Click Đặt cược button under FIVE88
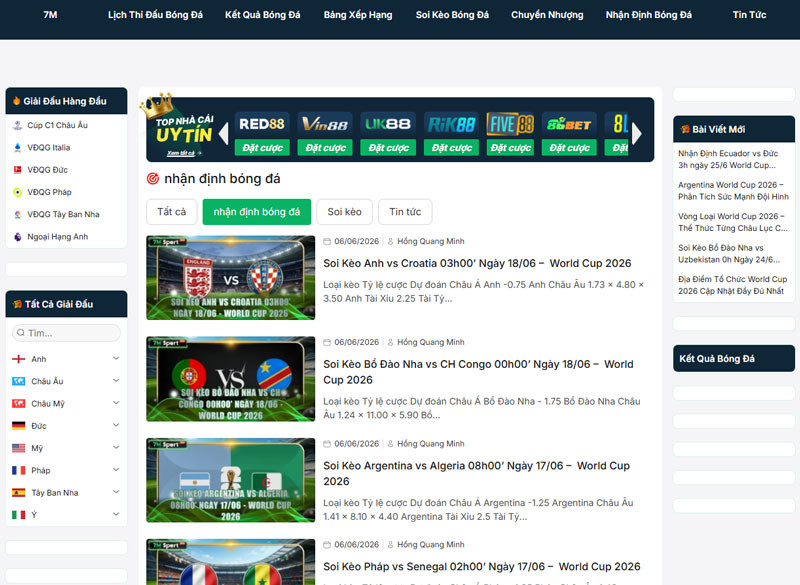The image size is (800, 585). (x=510, y=147)
